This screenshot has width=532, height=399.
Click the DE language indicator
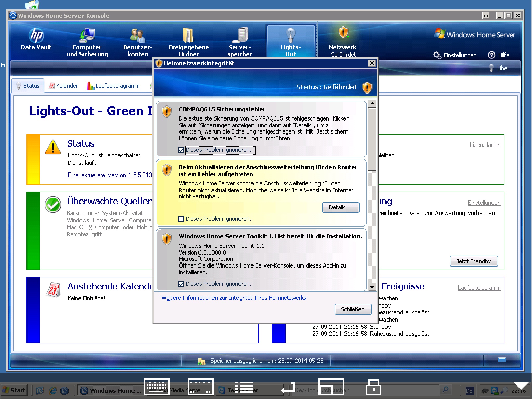click(469, 390)
